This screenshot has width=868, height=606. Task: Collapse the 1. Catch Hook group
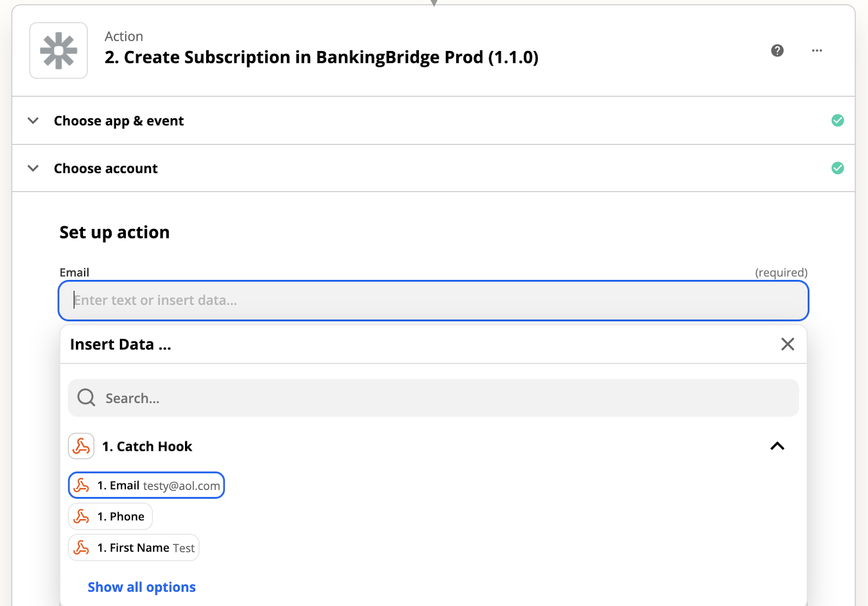tap(777, 446)
